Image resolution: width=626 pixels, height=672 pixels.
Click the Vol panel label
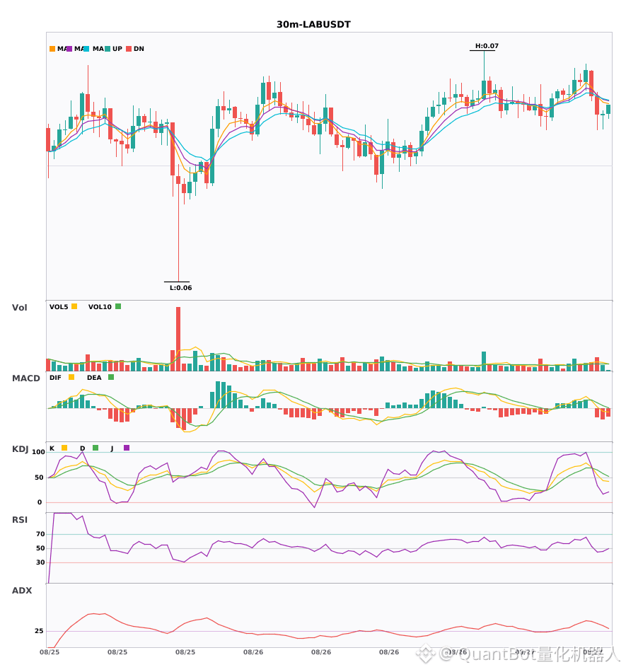click(x=20, y=307)
